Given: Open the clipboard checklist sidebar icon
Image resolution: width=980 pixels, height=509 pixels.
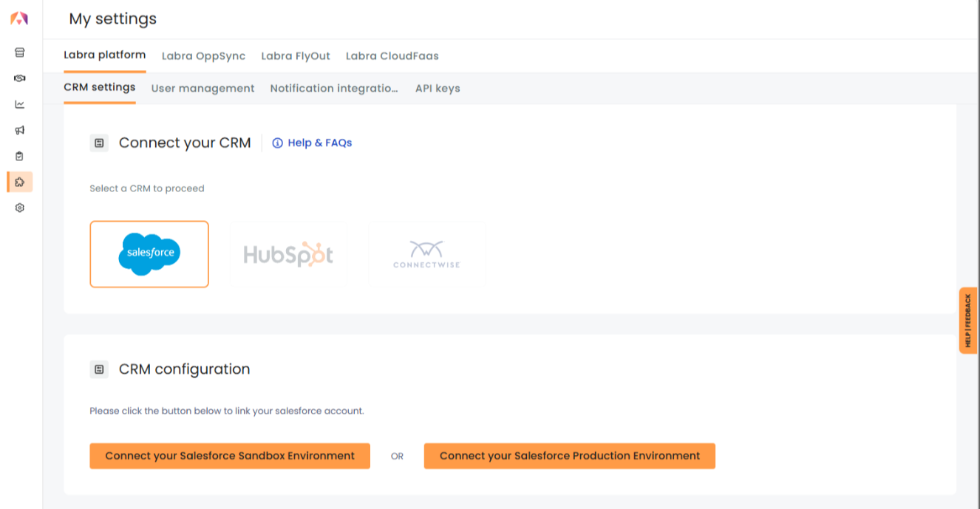Looking at the screenshot, I should 20,156.
